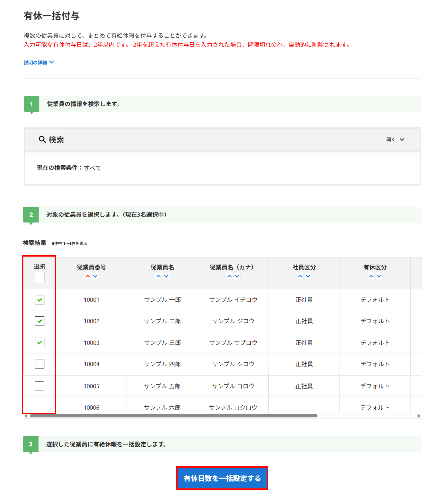The height and width of the screenshot is (504, 446).
Task: Sort 従業員名（カナ） column descending
Action: tap(237, 276)
